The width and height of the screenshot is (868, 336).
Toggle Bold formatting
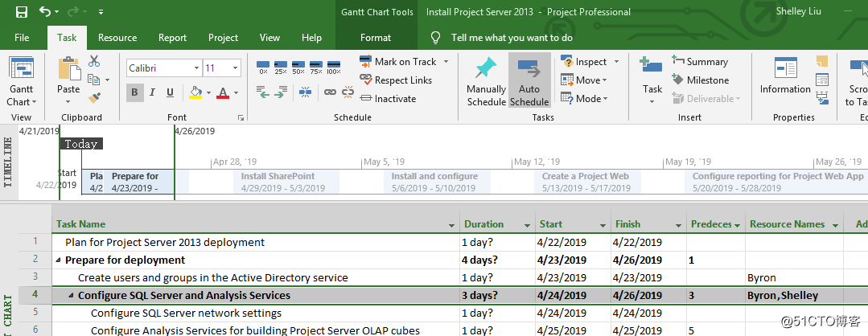point(134,92)
